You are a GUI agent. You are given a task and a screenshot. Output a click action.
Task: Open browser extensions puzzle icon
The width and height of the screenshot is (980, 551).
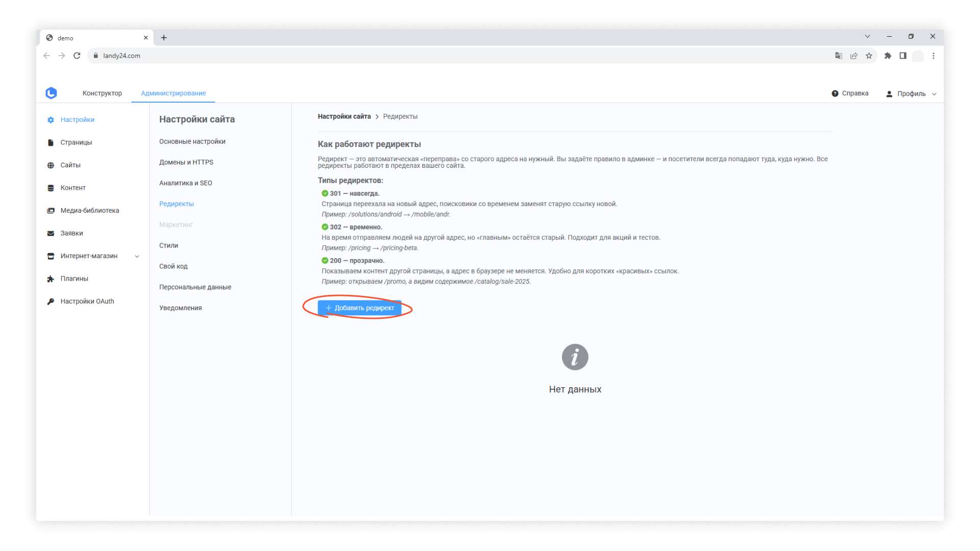[888, 56]
